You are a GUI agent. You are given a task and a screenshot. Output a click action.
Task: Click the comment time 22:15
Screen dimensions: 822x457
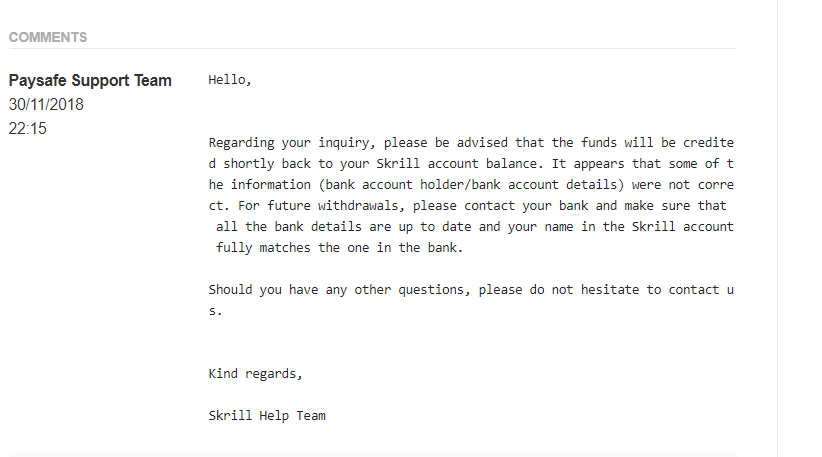pyautogui.click(x=28, y=128)
